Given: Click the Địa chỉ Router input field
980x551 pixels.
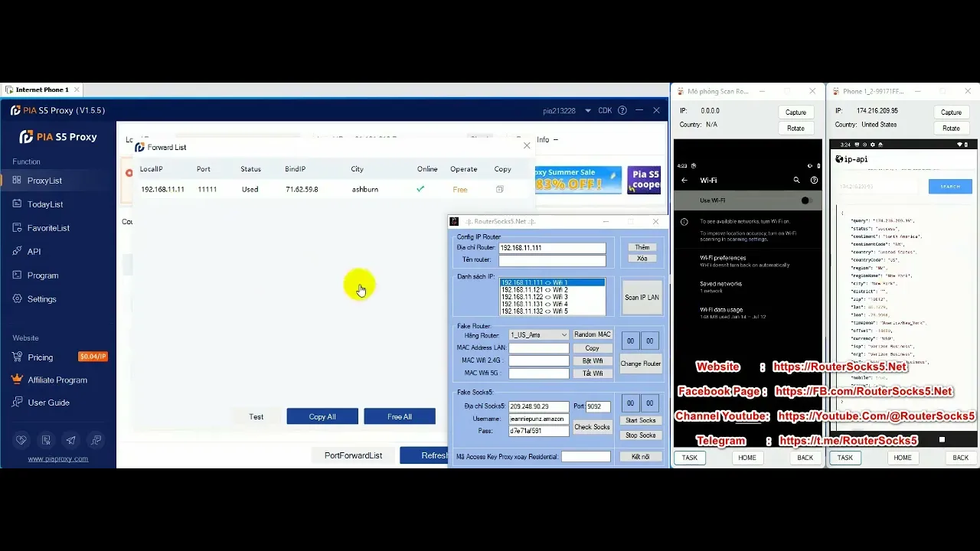Looking at the screenshot, I should (x=552, y=248).
